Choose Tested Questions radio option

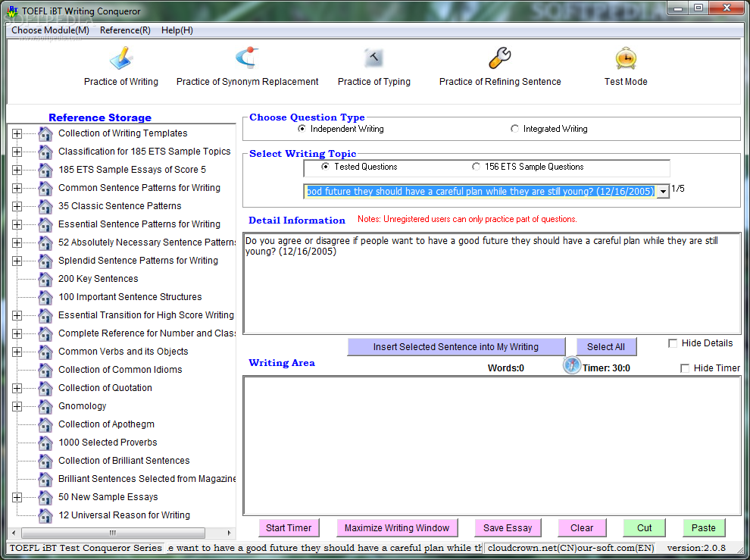[x=325, y=167]
